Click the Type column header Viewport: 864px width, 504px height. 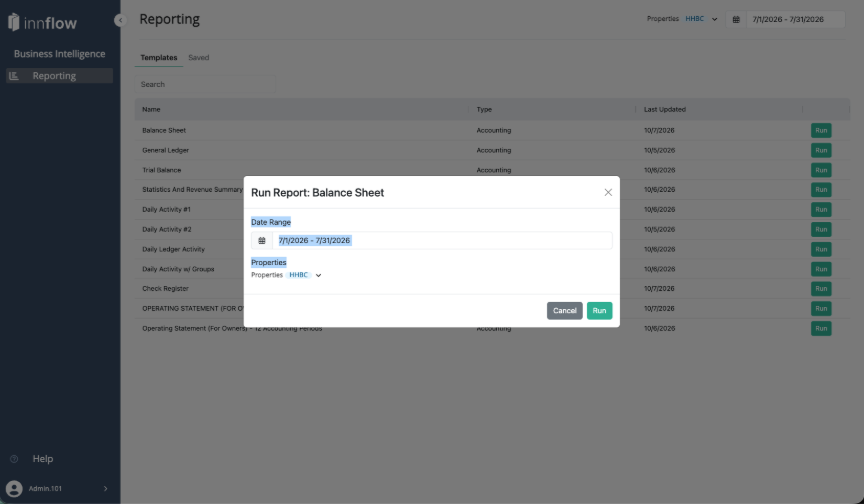(484, 109)
